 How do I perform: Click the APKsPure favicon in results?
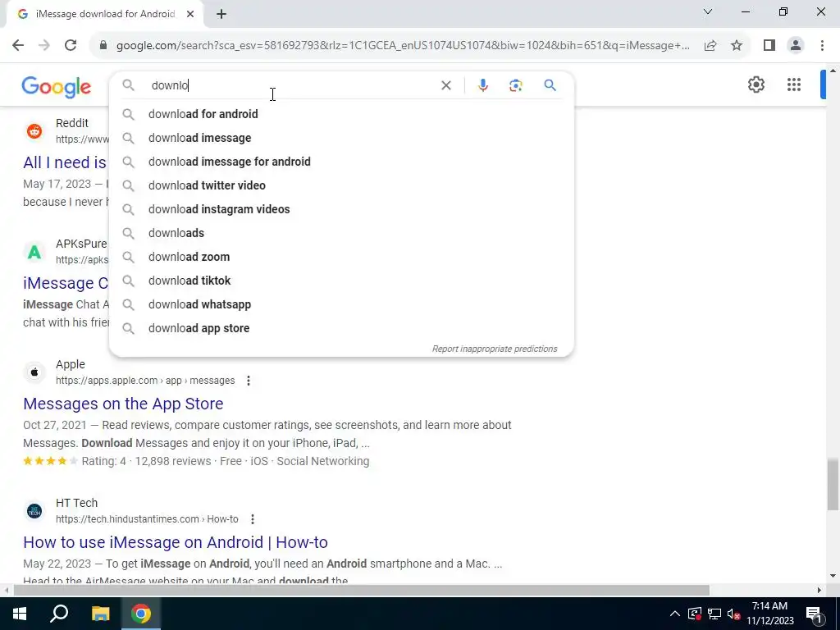pyautogui.click(x=34, y=251)
